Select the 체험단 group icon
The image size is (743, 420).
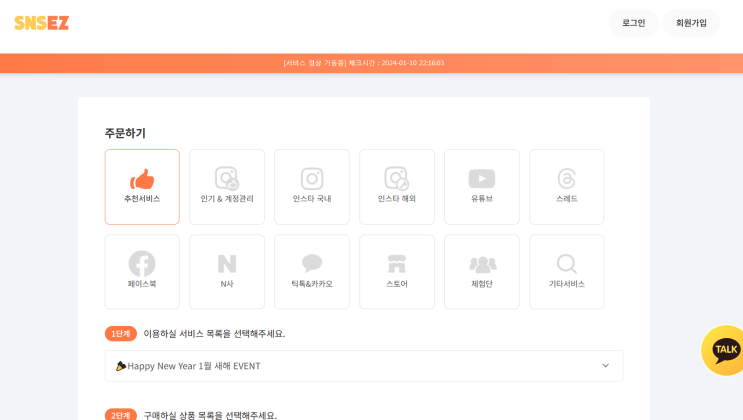pos(482,265)
